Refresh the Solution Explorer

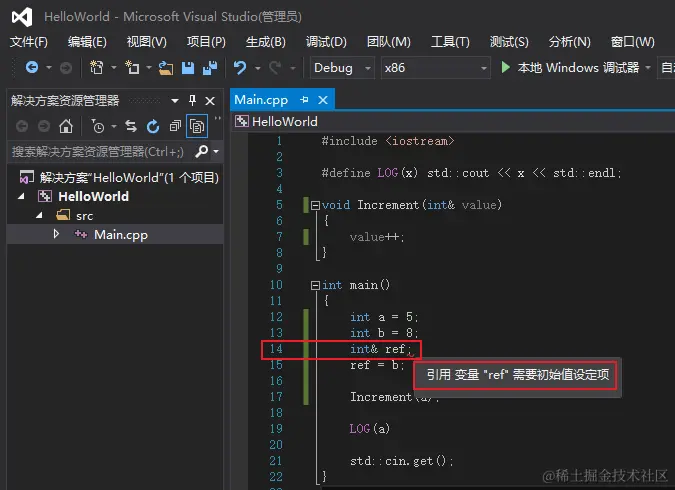[153, 126]
